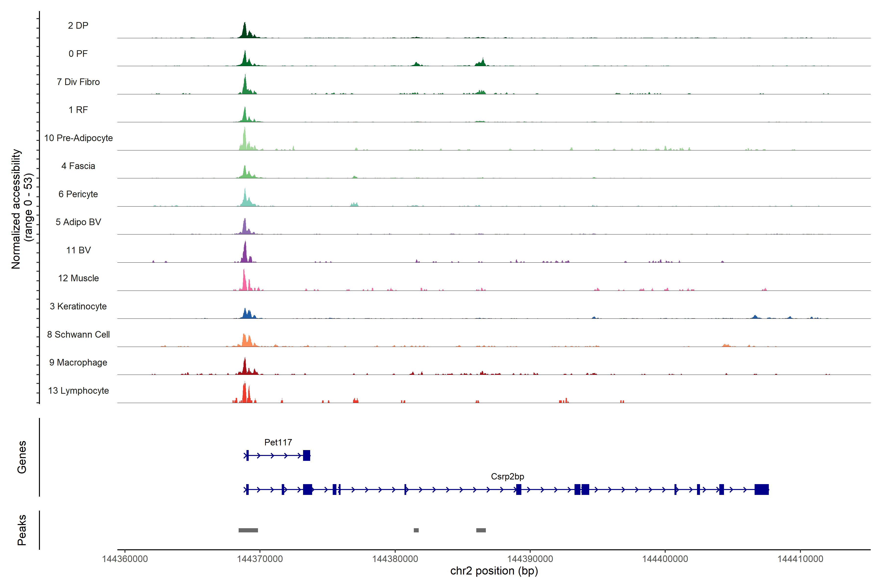Click the Pet117 last exon block
This screenshot has height=588, width=882.
click(306, 455)
